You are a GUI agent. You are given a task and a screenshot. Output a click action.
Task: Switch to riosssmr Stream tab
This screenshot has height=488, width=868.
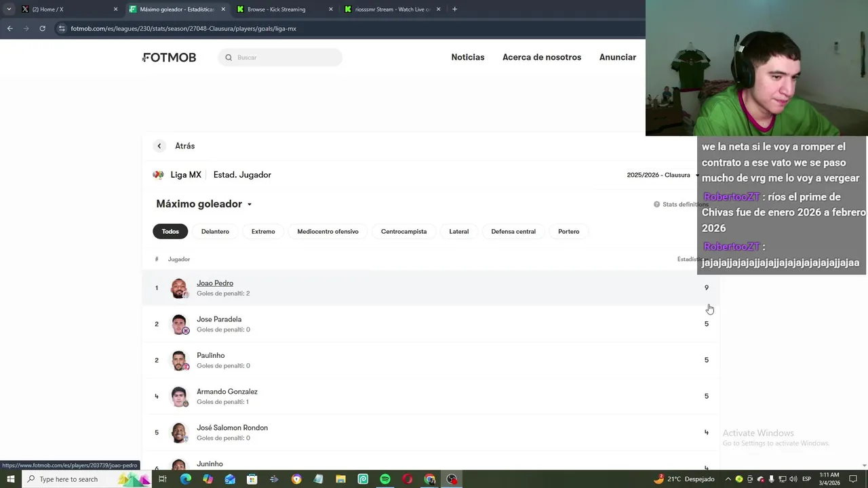pyautogui.click(x=393, y=9)
